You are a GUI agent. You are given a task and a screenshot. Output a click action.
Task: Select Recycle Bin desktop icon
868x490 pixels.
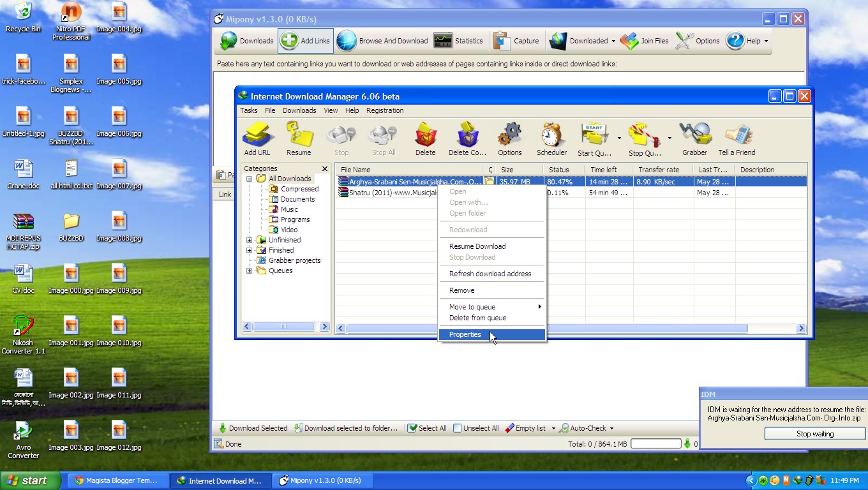point(23,17)
